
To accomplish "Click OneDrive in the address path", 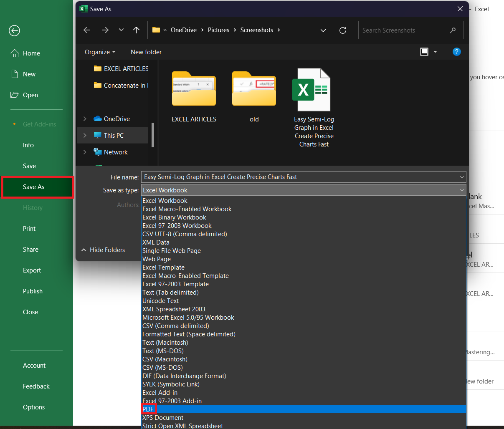I will tap(184, 30).
